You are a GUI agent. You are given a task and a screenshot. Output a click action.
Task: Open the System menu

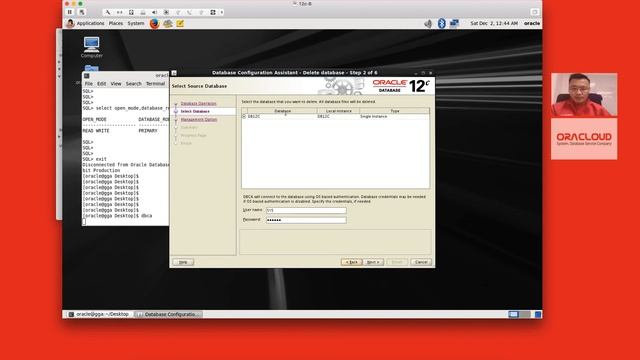coord(136,23)
